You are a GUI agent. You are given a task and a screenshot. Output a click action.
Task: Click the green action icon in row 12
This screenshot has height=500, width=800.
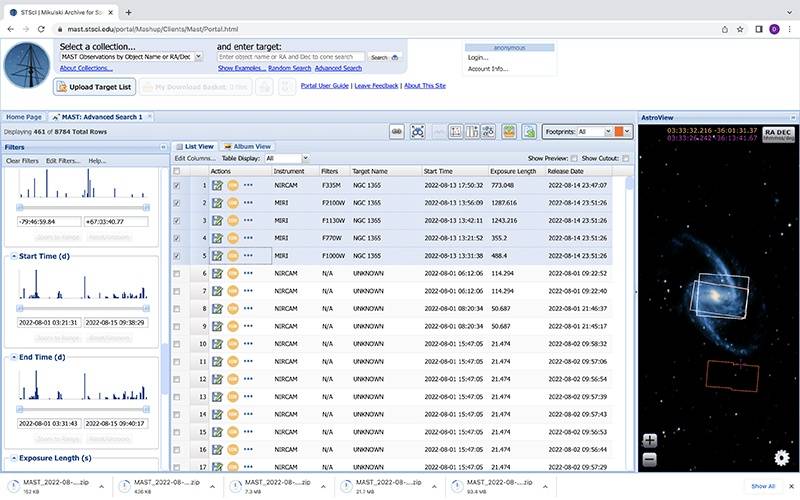click(x=217, y=379)
